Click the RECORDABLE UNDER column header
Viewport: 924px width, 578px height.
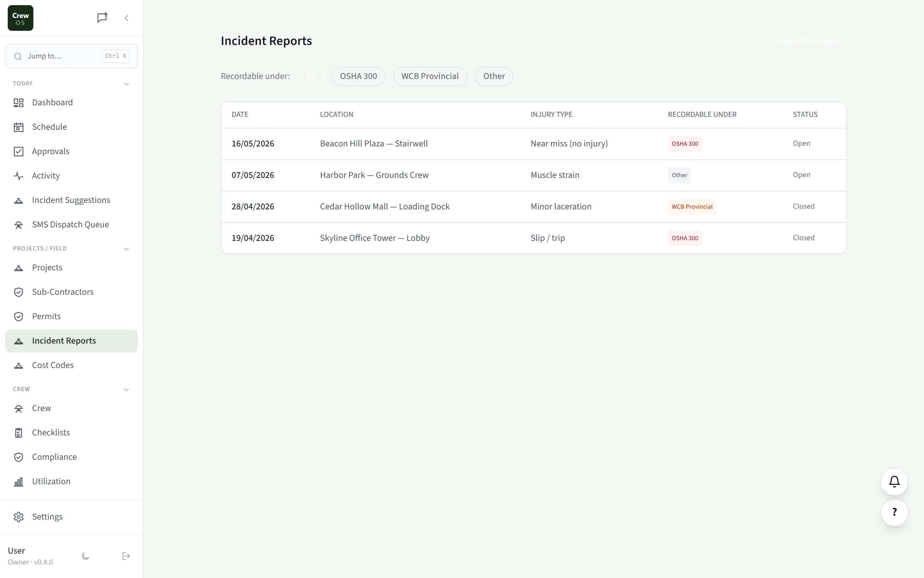pyautogui.click(x=702, y=114)
